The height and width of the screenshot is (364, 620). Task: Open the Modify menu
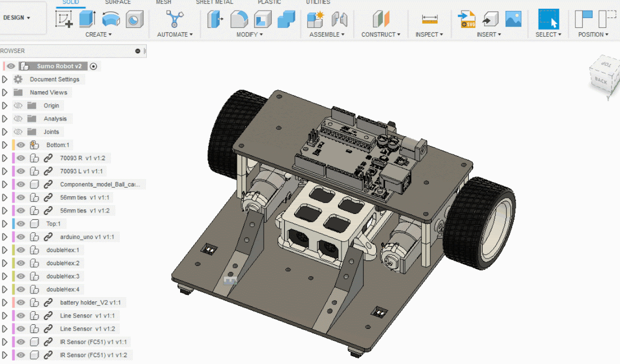[x=249, y=34]
